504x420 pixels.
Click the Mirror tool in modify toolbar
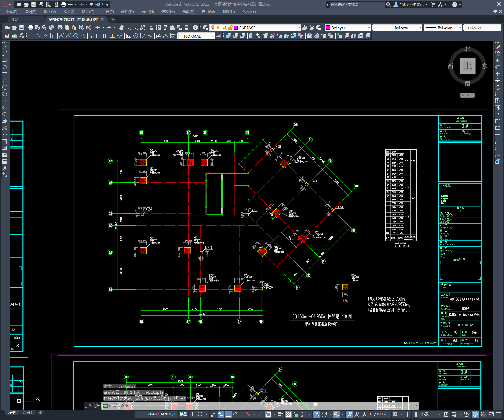coord(498,60)
